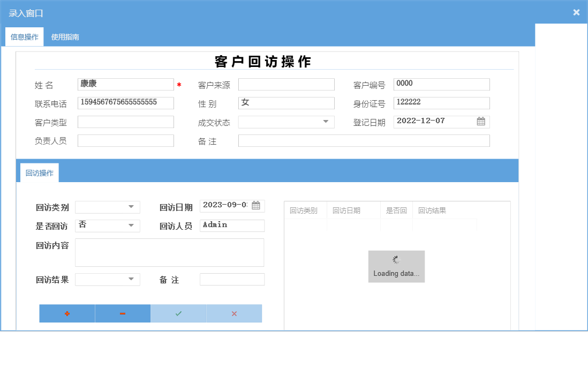This screenshot has width=588, height=368.
Task: Click the 联系电话 phone number field
Action: [125, 103]
